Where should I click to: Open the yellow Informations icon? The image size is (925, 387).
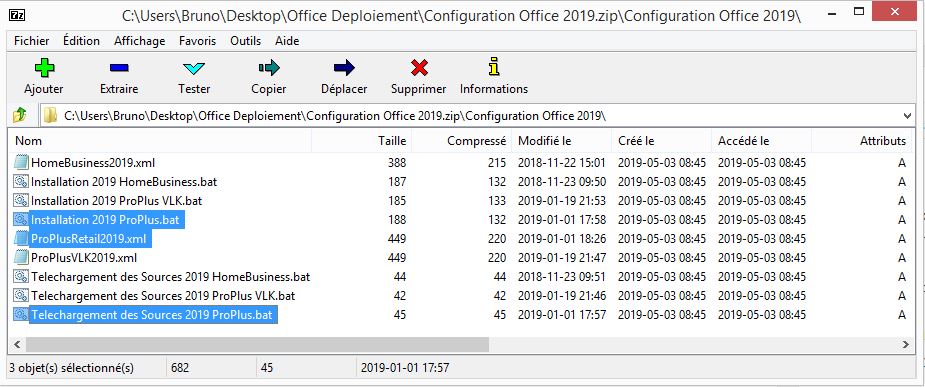click(x=494, y=67)
